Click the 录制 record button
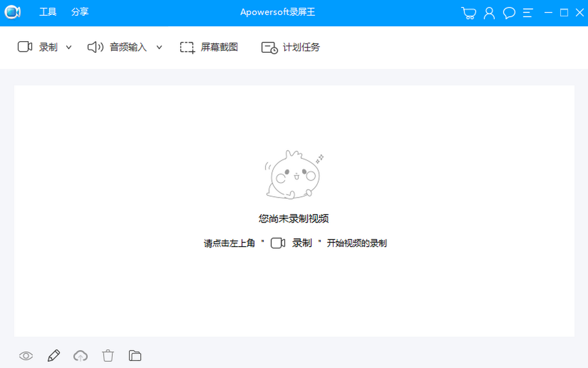This screenshot has height=368, width=588. [38, 47]
